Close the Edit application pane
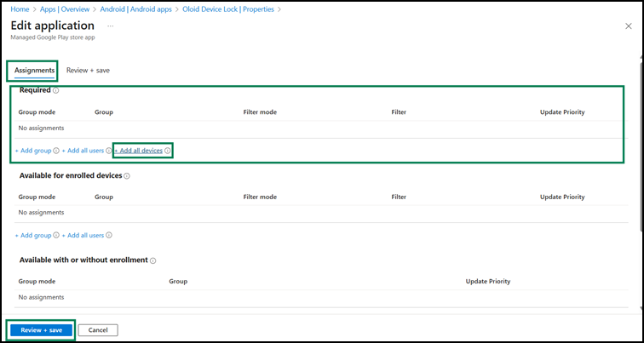644x343 pixels. (x=628, y=26)
